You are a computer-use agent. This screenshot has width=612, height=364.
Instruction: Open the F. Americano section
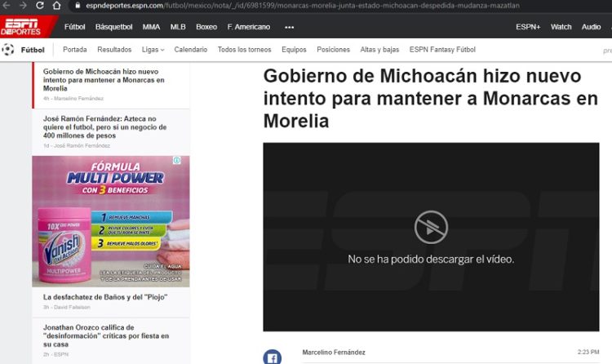[249, 27]
